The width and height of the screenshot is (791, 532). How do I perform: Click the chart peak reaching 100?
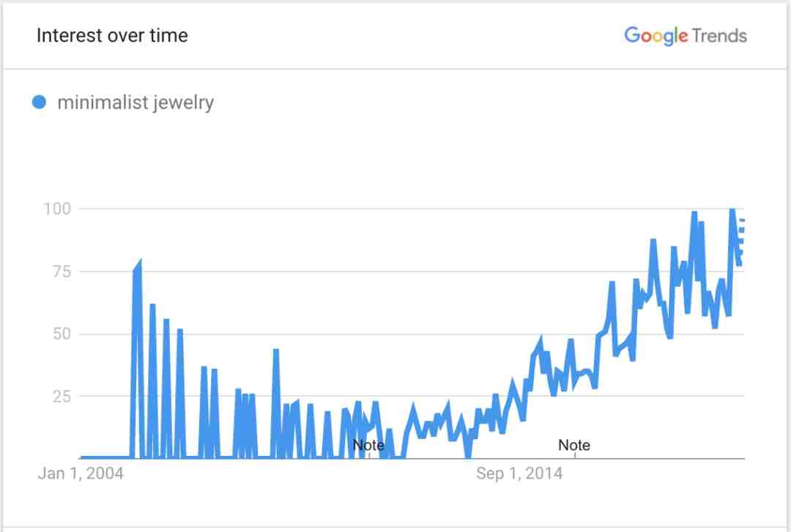[x=732, y=210]
